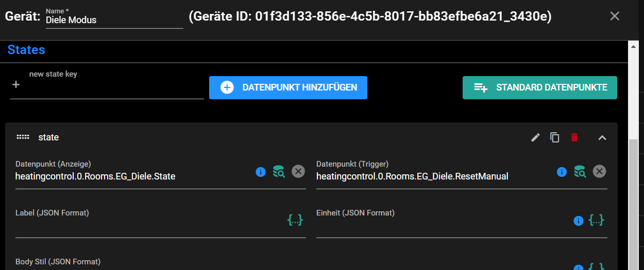Open JSON editor for Einheit field

[596, 220]
